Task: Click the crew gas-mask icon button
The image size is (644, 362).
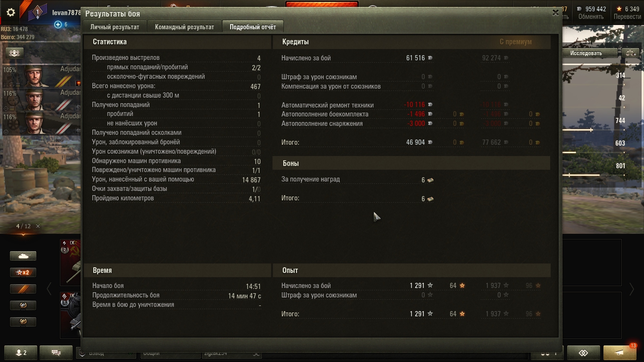Action: click(15, 53)
